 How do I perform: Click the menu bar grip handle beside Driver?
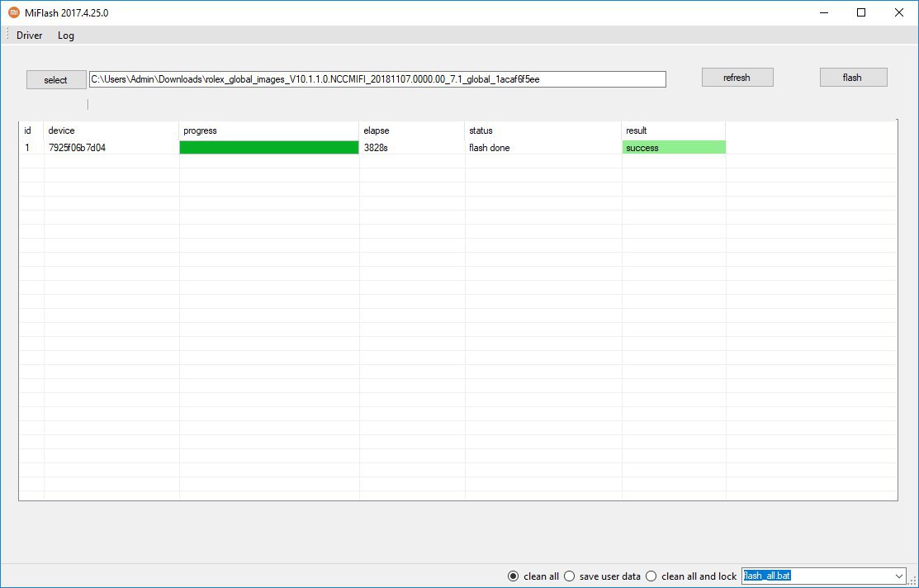pyautogui.click(x=7, y=35)
